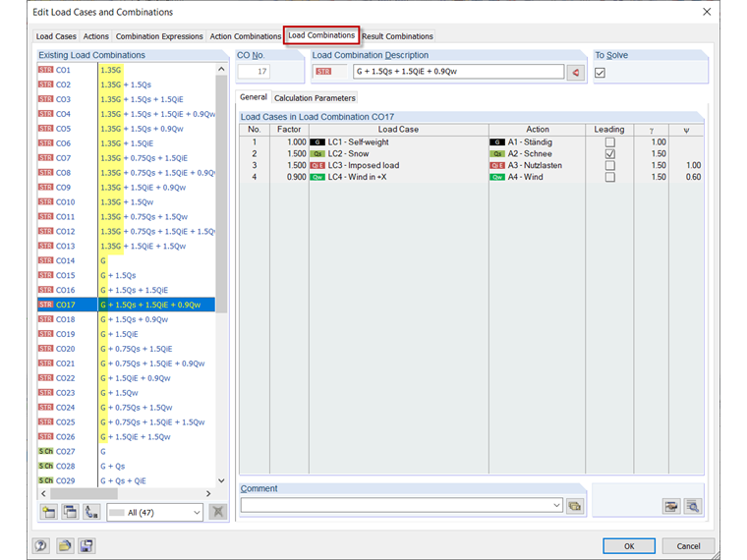Click the S Ch badge of CO27

[46, 451]
